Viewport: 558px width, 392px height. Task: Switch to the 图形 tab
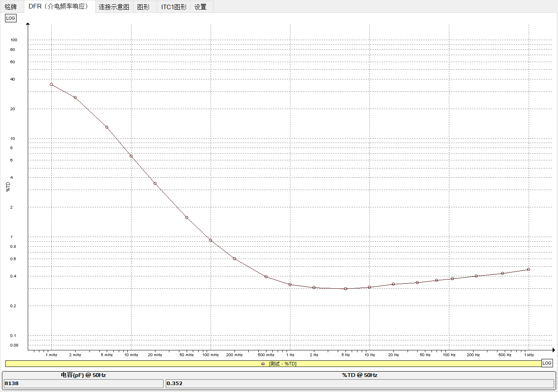coord(144,7)
